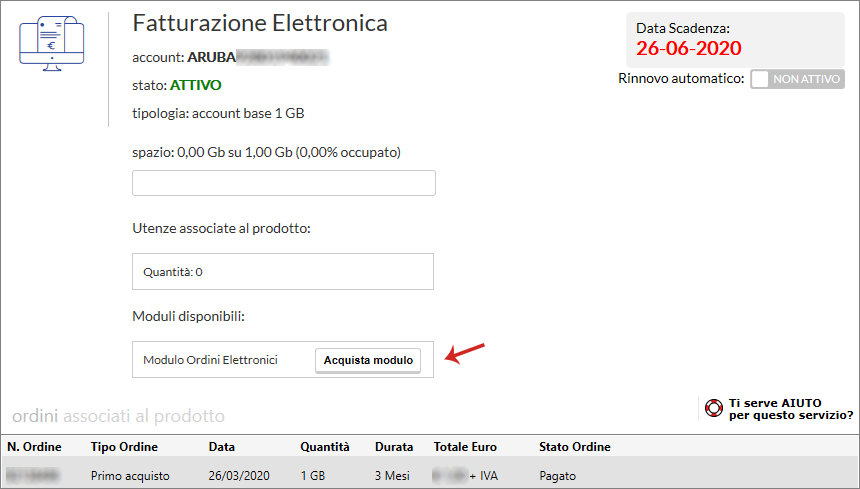Click the Durata column header
Viewport: 860px width, 489px height.
click(394, 447)
